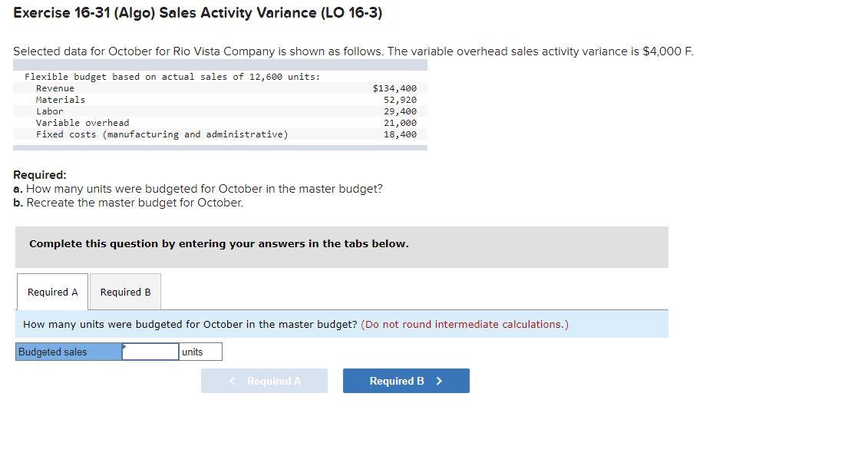Select the Required A tab

[51, 292]
